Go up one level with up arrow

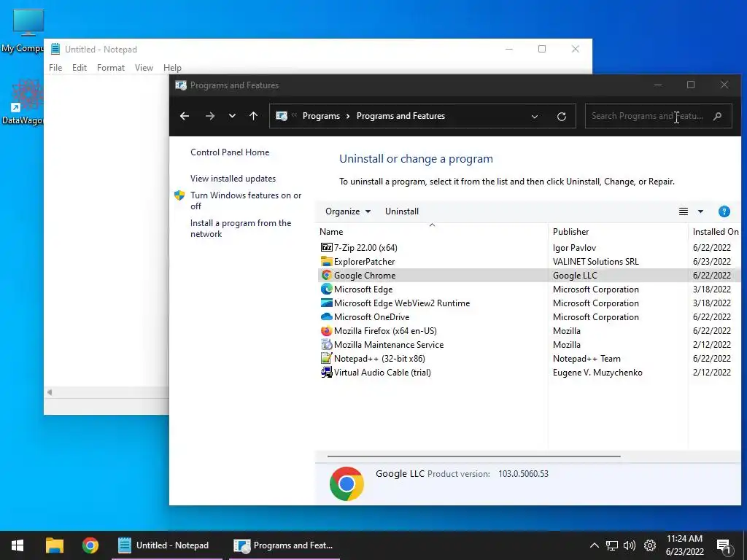(253, 116)
